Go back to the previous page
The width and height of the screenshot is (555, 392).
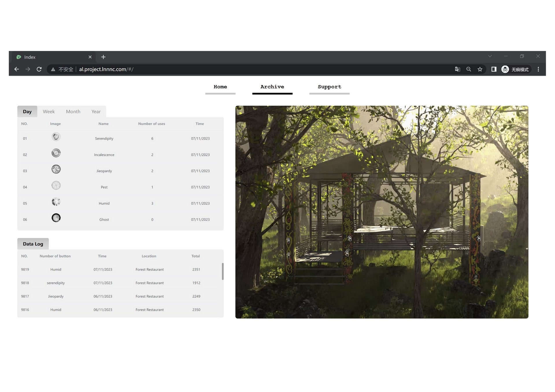[16, 69]
